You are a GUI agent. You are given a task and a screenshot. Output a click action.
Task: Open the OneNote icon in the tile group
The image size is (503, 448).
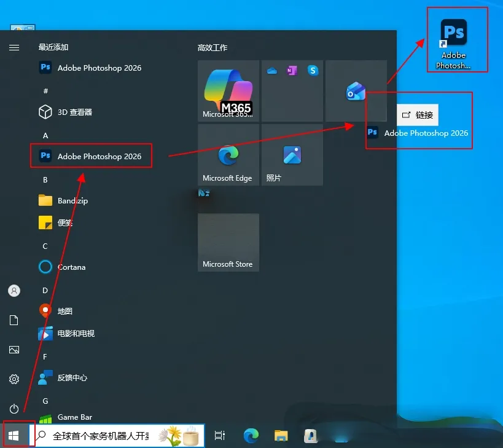[292, 70]
